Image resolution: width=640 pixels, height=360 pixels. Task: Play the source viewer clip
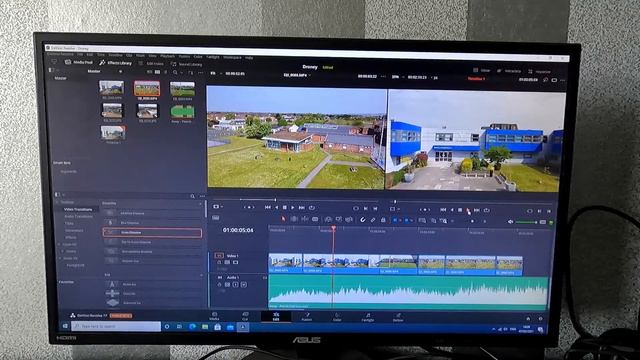tap(293, 208)
